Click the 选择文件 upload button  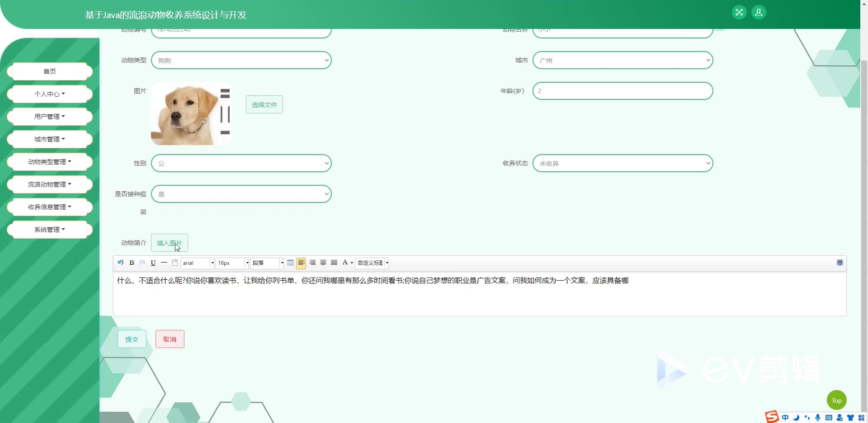click(x=264, y=104)
